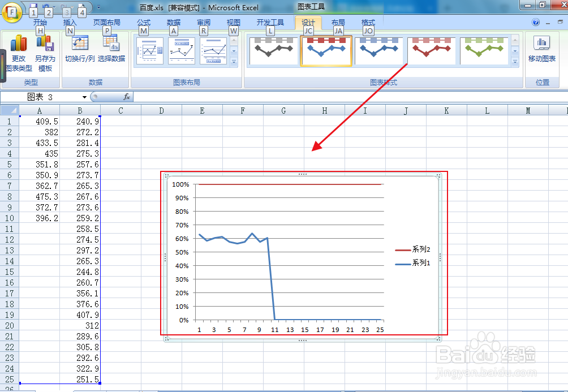Apply the all-blue chart style
568x392 pixels.
pyautogui.click(x=378, y=50)
